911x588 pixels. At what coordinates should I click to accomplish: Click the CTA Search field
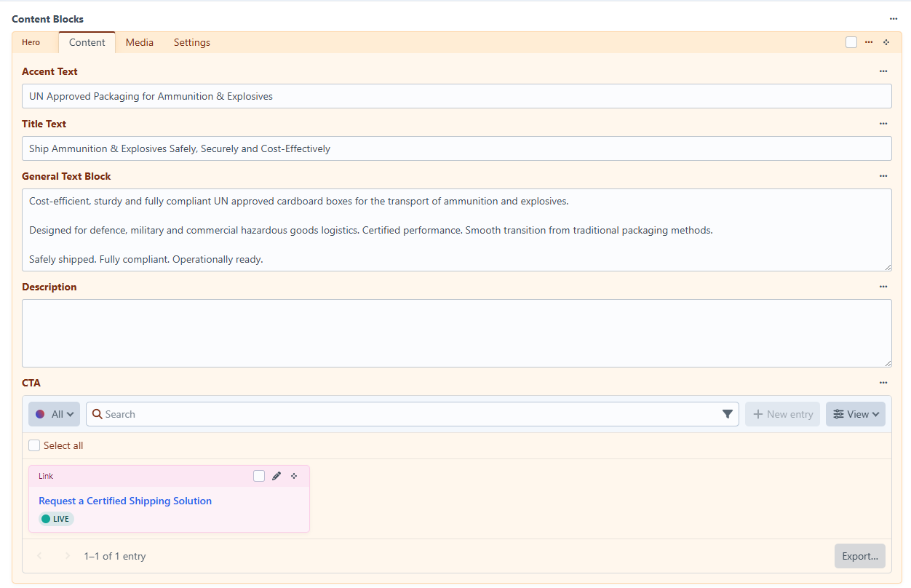413,414
